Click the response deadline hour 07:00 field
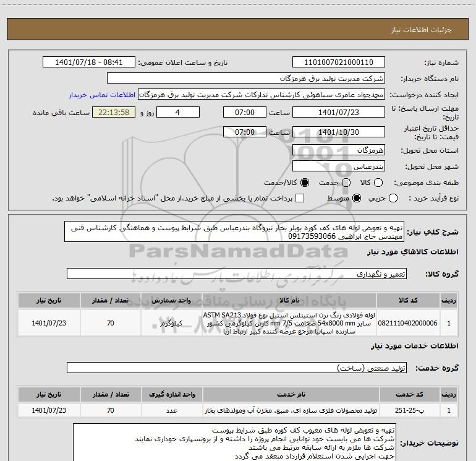The image size is (476, 461). 245,113
